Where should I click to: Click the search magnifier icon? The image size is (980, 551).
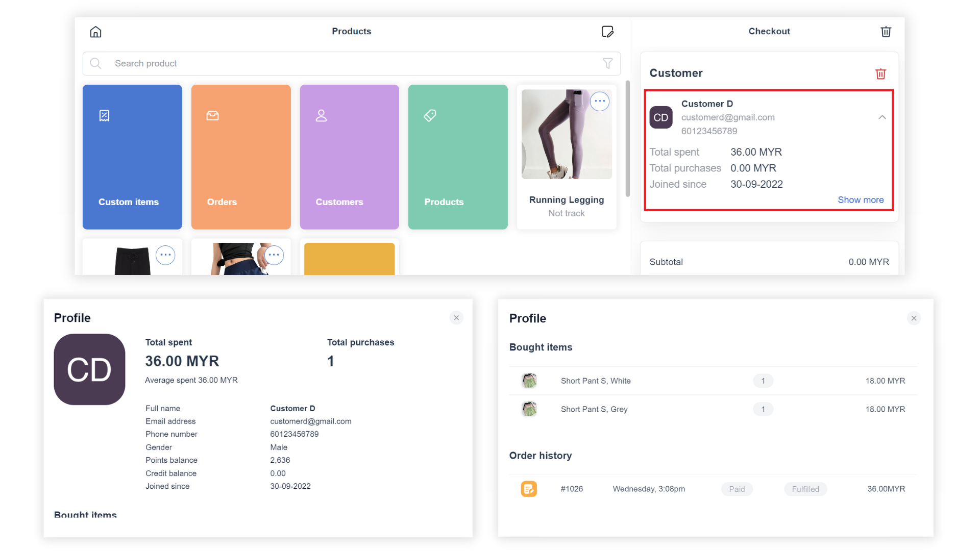(95, 63)
